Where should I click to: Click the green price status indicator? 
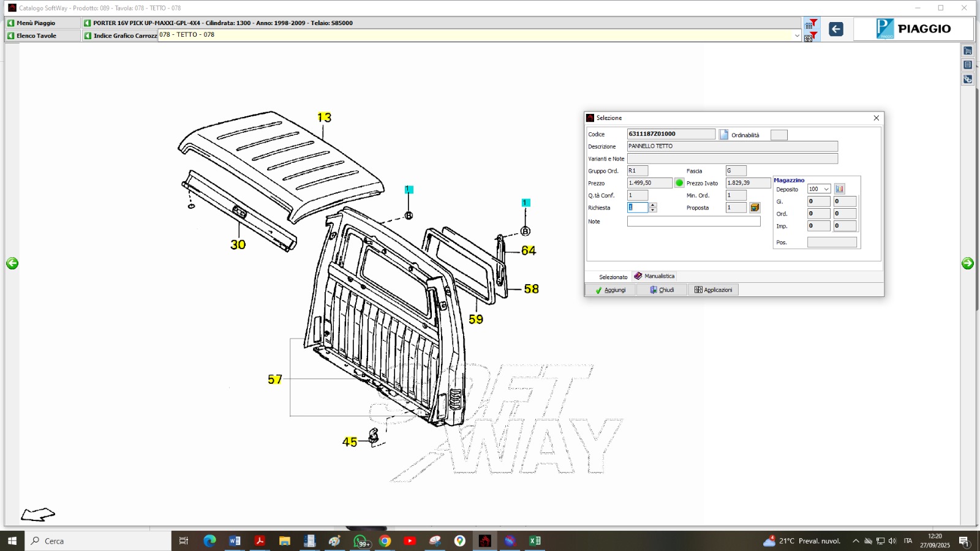point(679,183)
